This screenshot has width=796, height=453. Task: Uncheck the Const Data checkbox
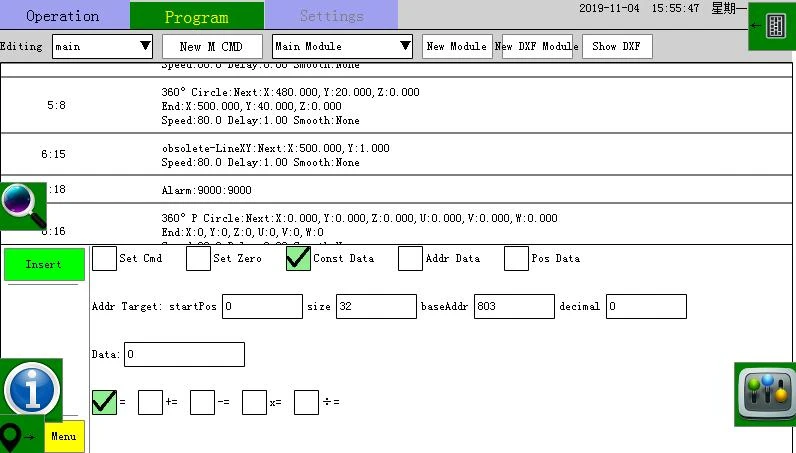(x=298, y=258)
